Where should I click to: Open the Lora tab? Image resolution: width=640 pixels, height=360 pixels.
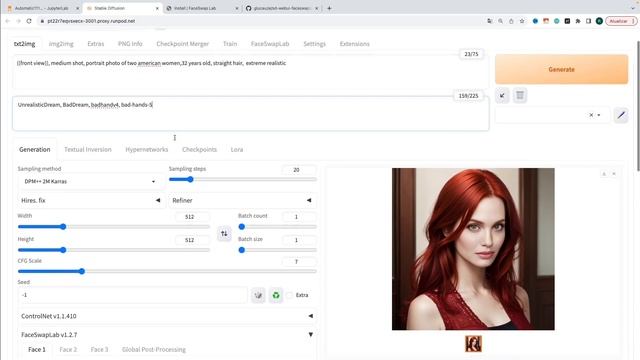click(x=237, y=149)
